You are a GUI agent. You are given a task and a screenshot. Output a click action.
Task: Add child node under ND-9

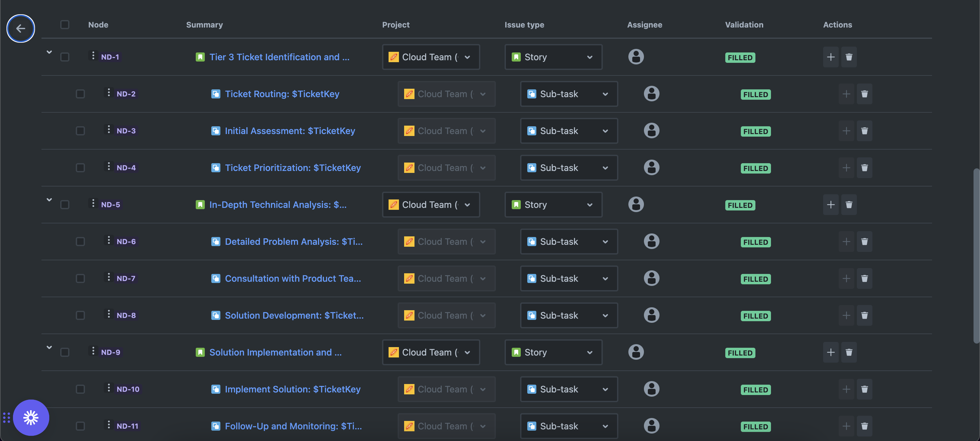(x=831, y=352)
